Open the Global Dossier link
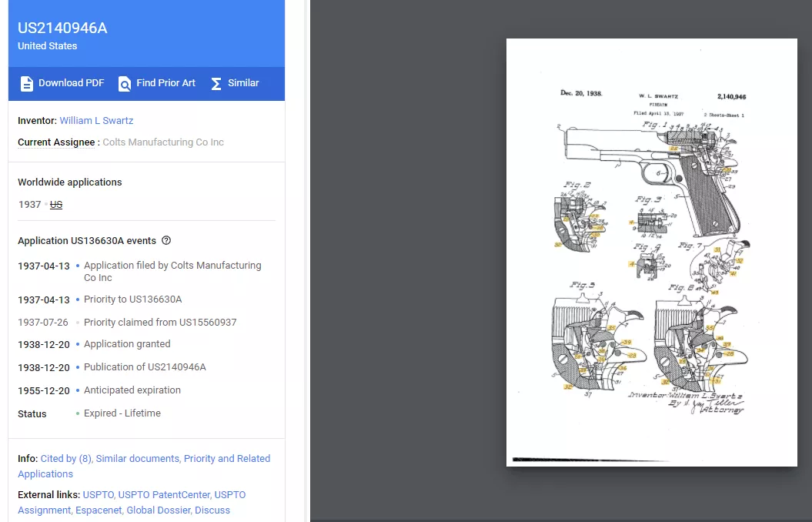 tap(159, 510)
